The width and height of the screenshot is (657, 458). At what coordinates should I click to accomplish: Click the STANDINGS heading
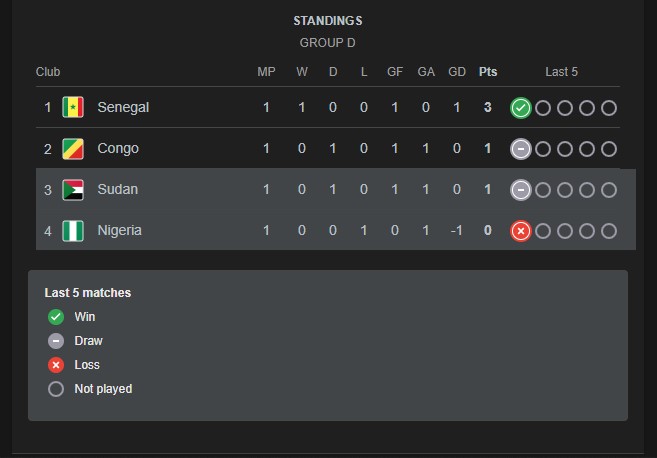(x=328, y=21)
